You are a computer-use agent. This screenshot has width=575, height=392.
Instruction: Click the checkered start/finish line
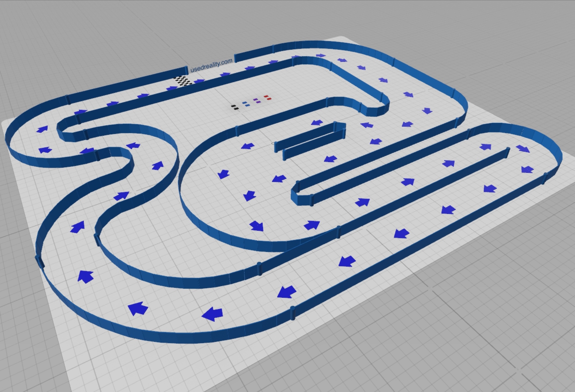coord(183,81)
